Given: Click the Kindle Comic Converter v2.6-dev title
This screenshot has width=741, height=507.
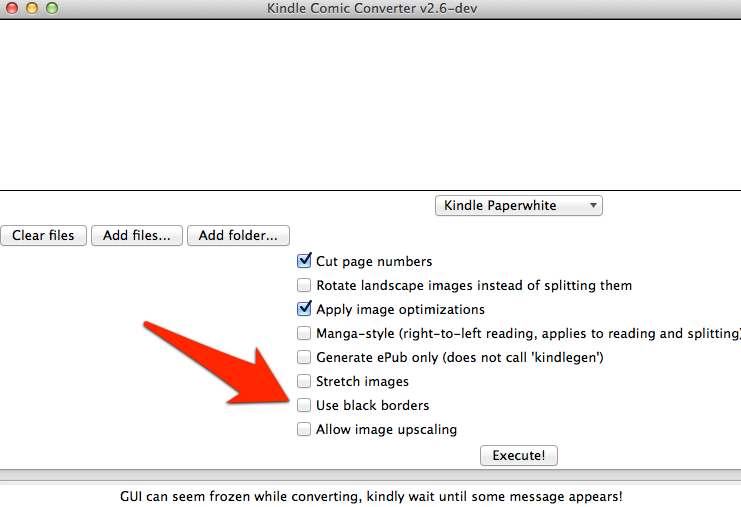Looking at the screenshot, I should pos(372,9).
